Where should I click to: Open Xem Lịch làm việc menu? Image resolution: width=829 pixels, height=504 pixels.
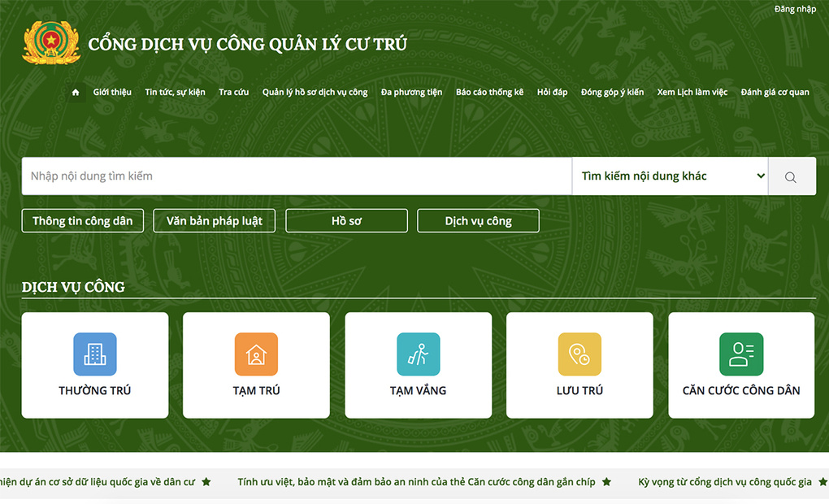tap(692, 92)
